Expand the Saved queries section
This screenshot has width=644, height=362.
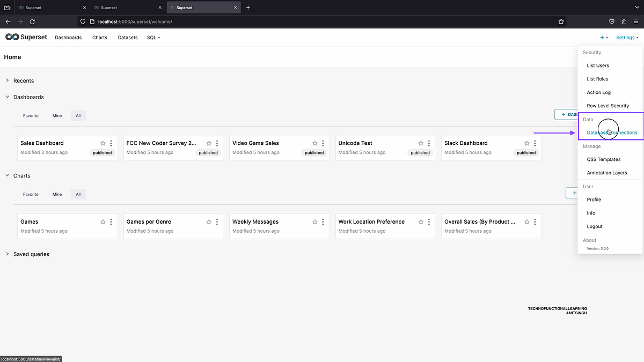[x=7, y=254]
